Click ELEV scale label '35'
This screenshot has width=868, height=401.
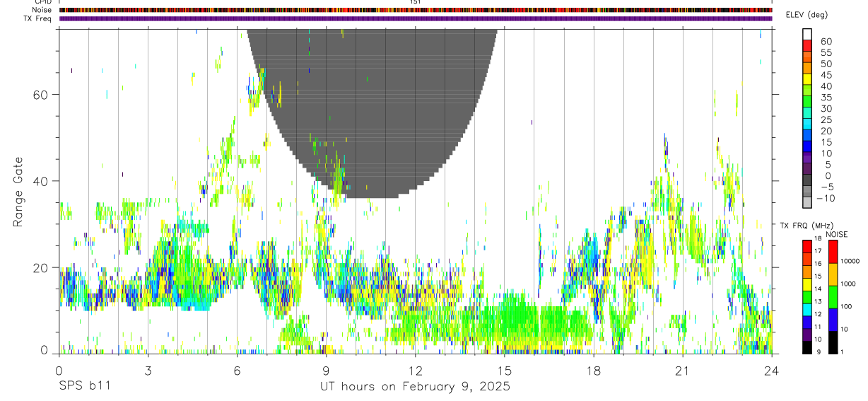tap(826, 98)
